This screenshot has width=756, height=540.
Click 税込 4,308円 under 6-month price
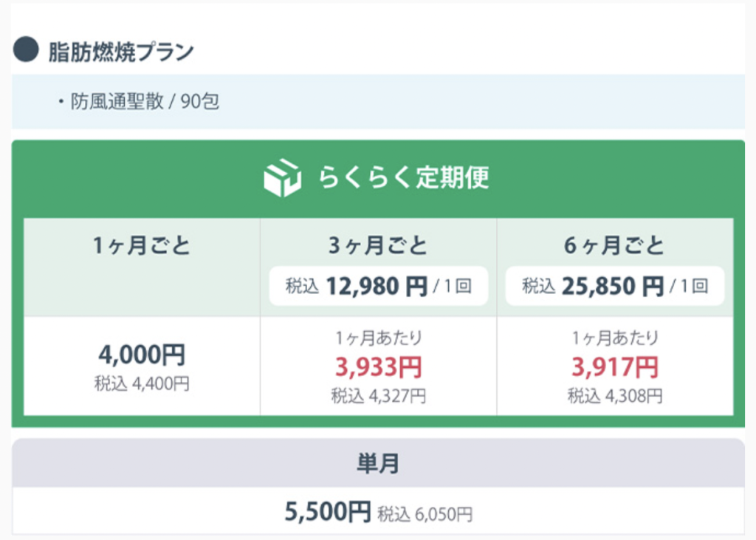pos(614,396)
